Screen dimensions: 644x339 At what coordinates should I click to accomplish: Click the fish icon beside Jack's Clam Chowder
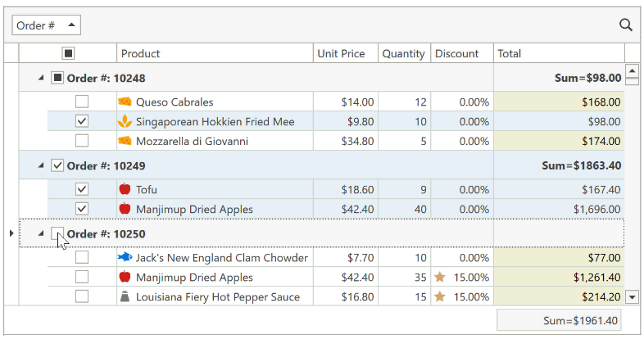[125, 257]
